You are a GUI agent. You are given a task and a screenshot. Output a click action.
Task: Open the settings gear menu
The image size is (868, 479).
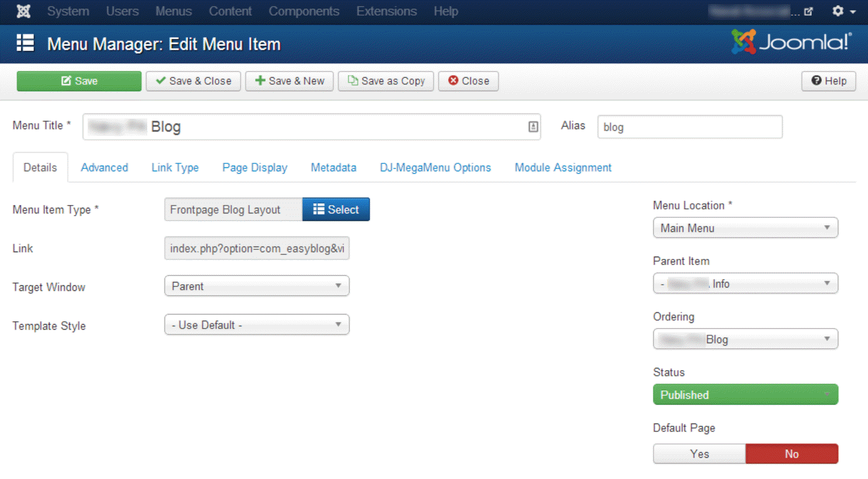tap(843, 11)
